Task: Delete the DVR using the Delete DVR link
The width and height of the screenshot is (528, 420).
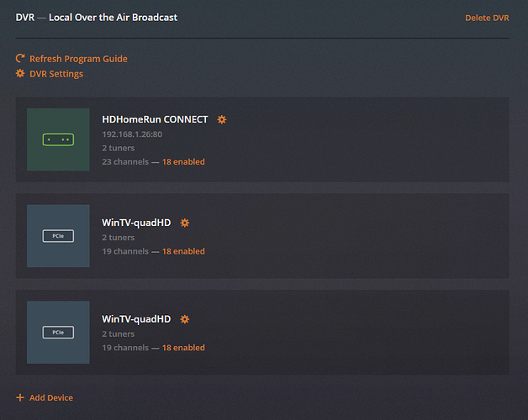Action: [487, 18]
